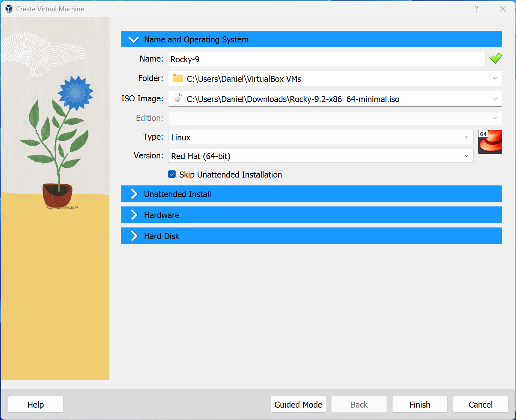This screenshot has width=516, height=420.
Task: Click the Finish button
Action: pos(420,404)
